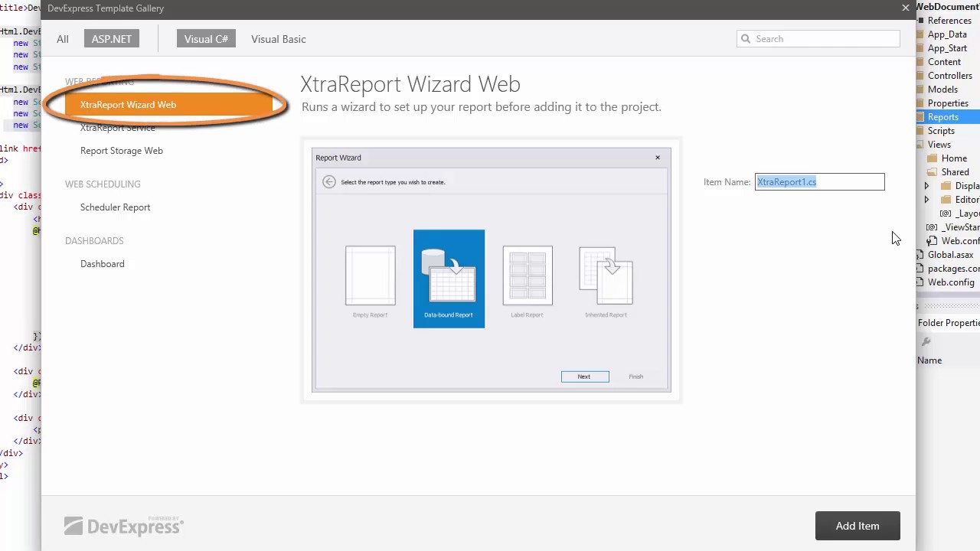This screenshot has height=551, width=980.
Task: Select Properties node in Solution Explorer
Action: point(948,103)
